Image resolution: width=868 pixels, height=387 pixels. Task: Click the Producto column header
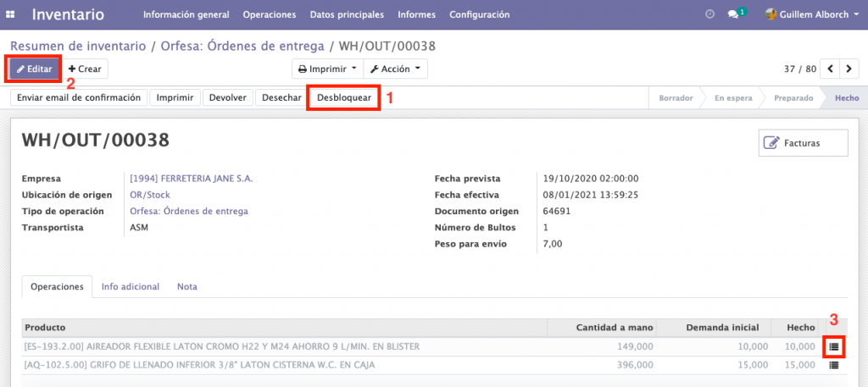pyautogui.click(x=46, y=327)
